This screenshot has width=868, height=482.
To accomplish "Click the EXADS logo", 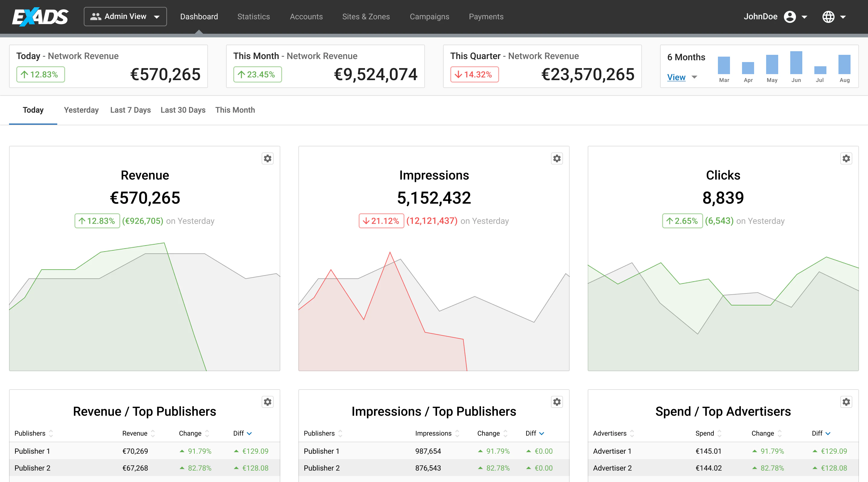I will pyautogui.click(x=40, y=17).
